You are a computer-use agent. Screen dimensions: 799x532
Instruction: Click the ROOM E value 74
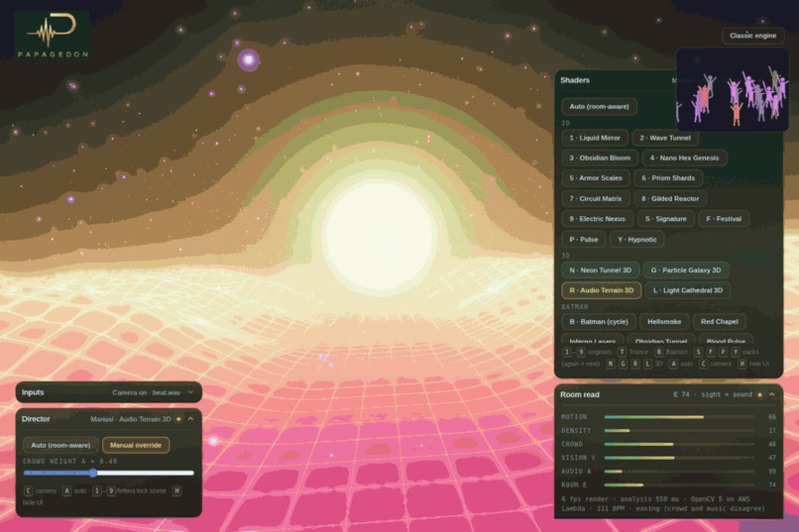(772, 485)
